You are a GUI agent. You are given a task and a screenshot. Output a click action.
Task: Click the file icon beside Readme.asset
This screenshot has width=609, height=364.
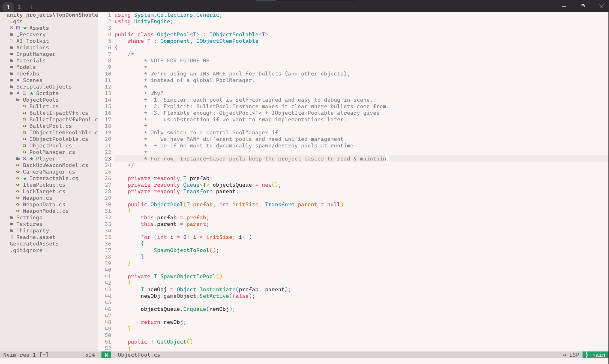tap(11, 237)
